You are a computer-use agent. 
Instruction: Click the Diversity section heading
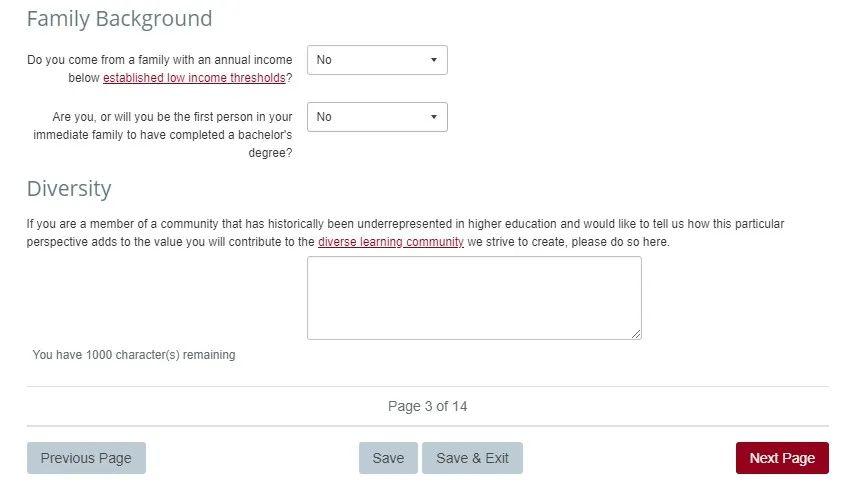coord(69,189)
